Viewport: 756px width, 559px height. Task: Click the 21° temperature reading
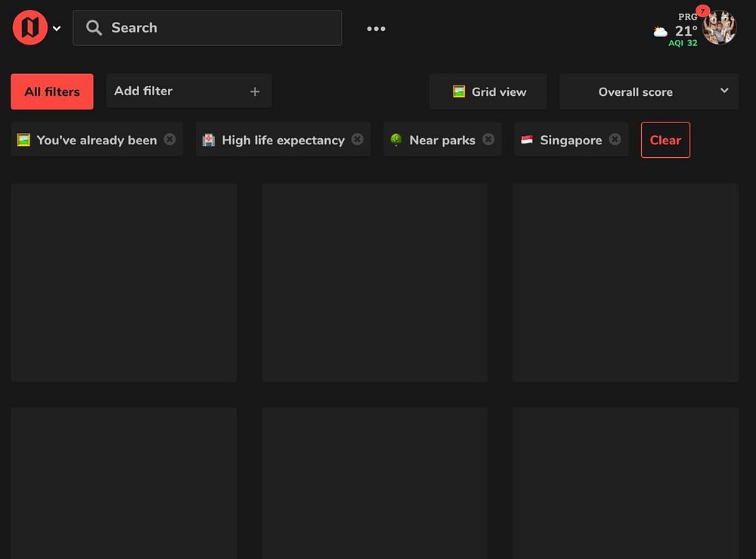(x=686, y=31)
